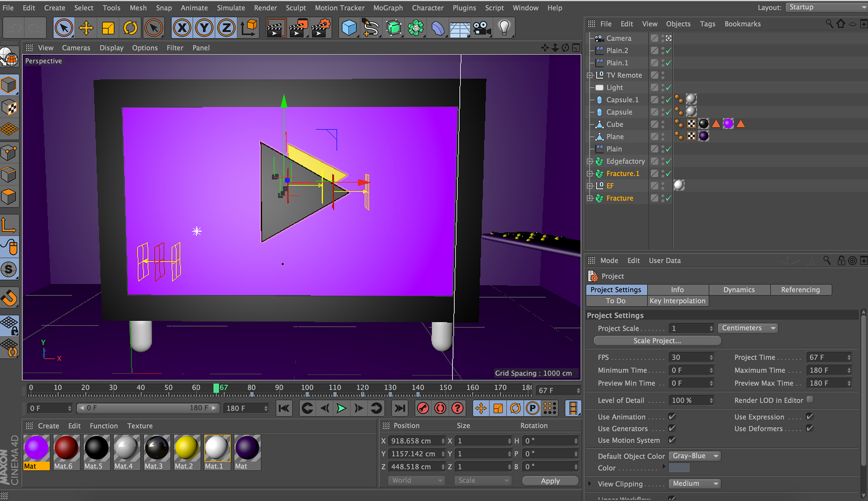The width and height of the screenshot is (868, 501).
Task: Disable Use Animation checkbox
Action: coord(672,417)
